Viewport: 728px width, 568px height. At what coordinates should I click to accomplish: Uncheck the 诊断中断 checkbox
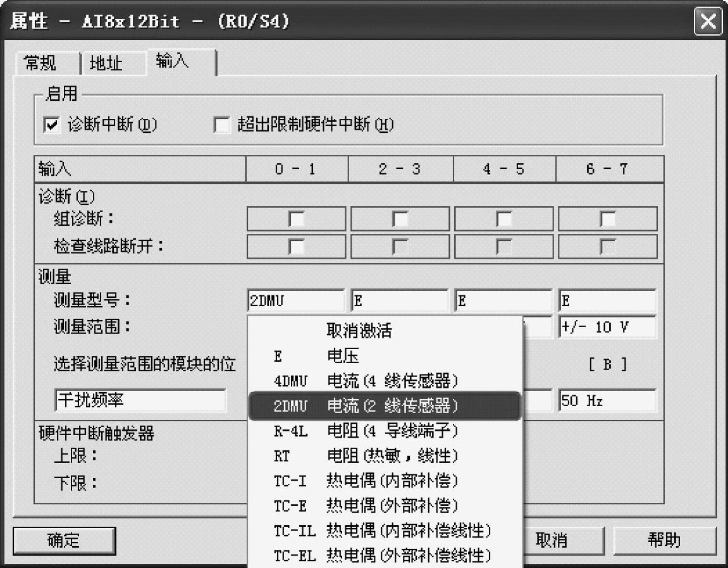[51, 125]
